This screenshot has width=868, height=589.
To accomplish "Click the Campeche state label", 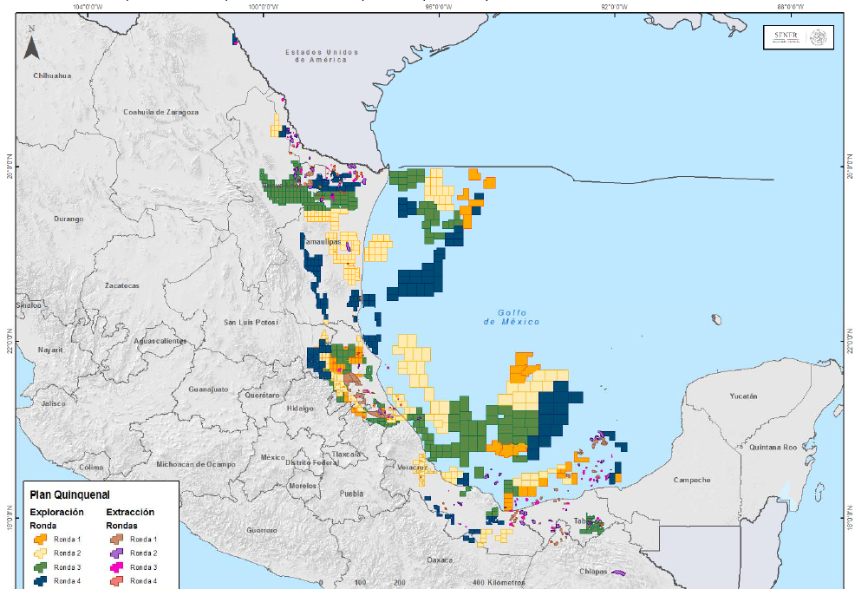I will [x=692, y=480].
